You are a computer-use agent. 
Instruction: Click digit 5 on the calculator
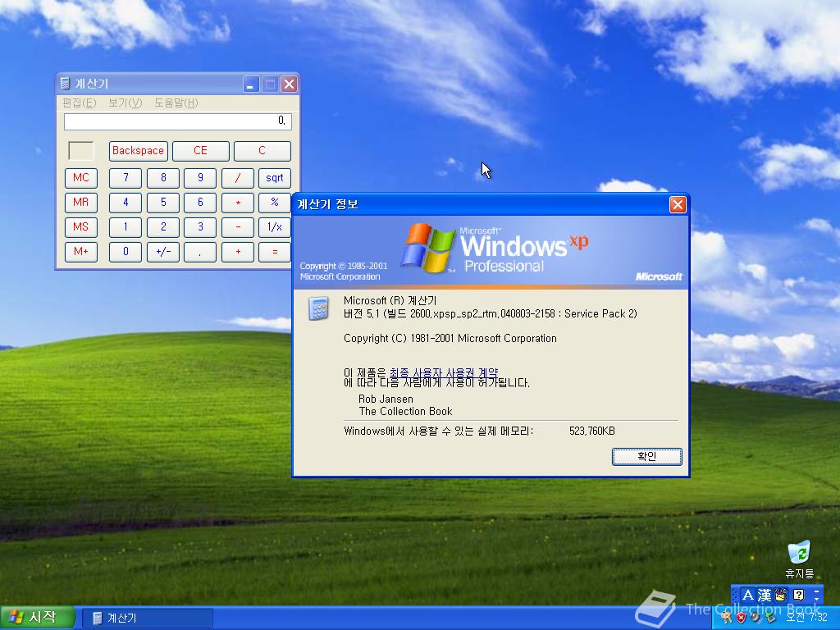tap(163, 203)
